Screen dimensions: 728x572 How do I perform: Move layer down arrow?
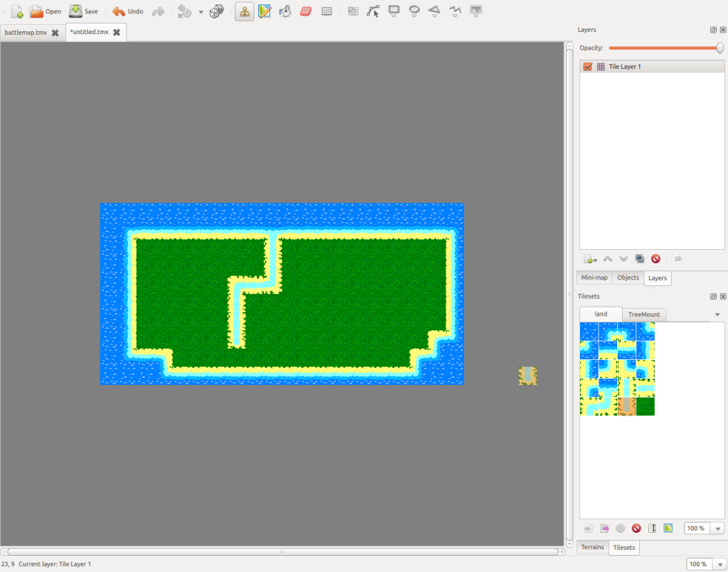623,259
